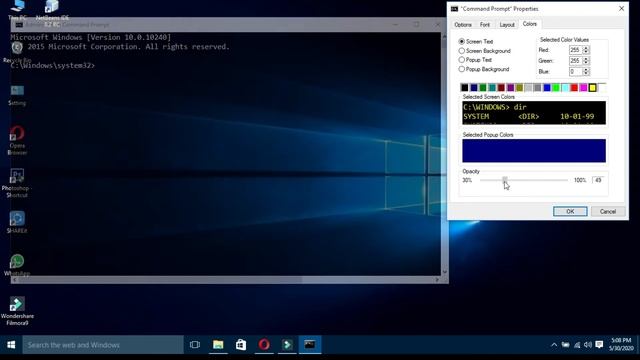640x360 pixels.
Task: Click the Opacity slider thumb
Action: coord(505,180)
